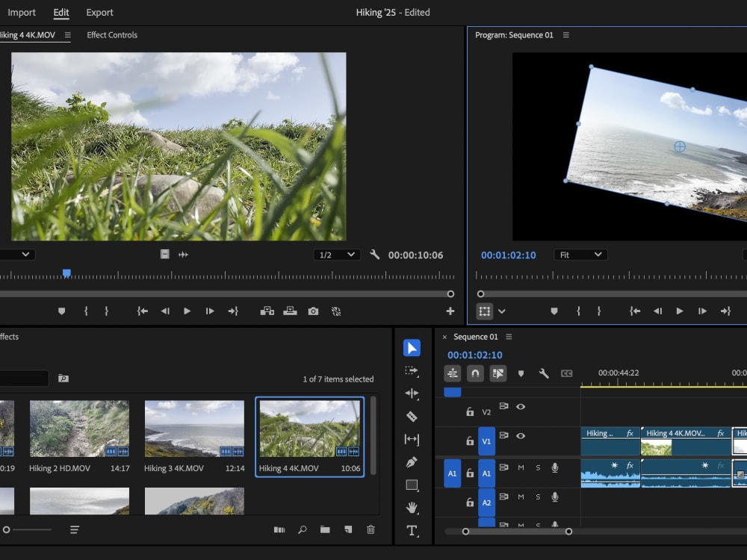Screen dimensions: 747x560
Task: Open Source monitor zoom dropdown chevron
Action: pos(25,255)
